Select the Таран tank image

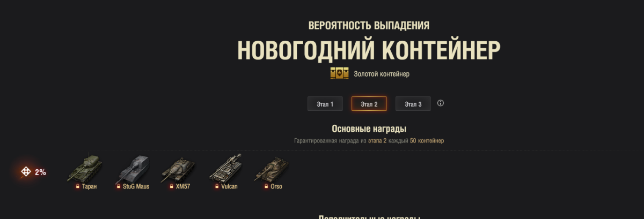[x=85, y=168]
